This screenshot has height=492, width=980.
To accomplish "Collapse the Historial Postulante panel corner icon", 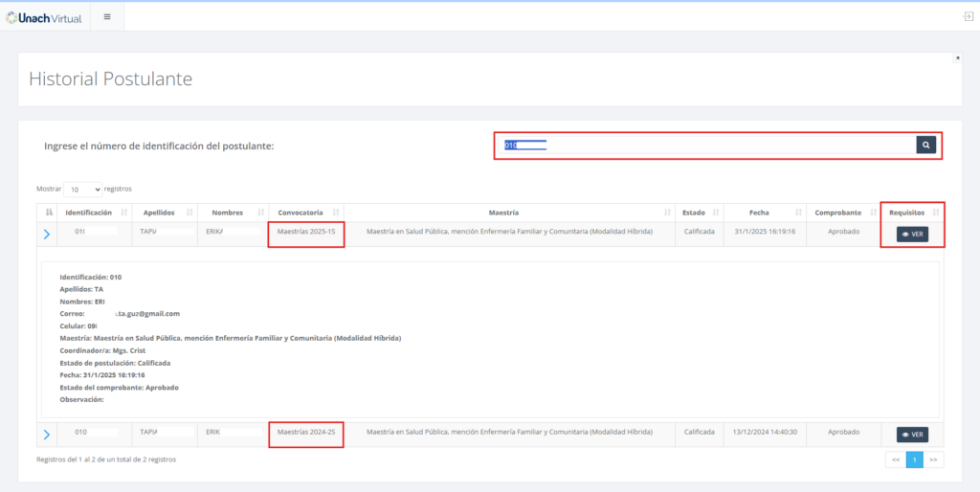I will tap(957, 58).
